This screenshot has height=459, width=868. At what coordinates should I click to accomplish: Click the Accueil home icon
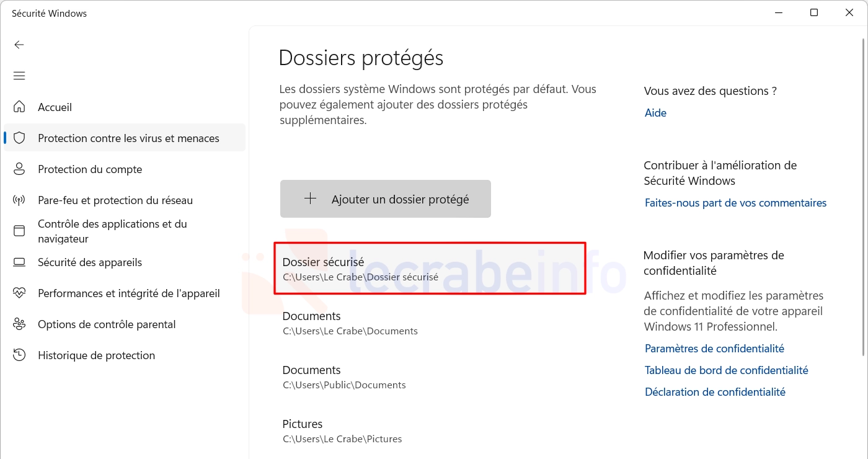[x=19, y=107]
